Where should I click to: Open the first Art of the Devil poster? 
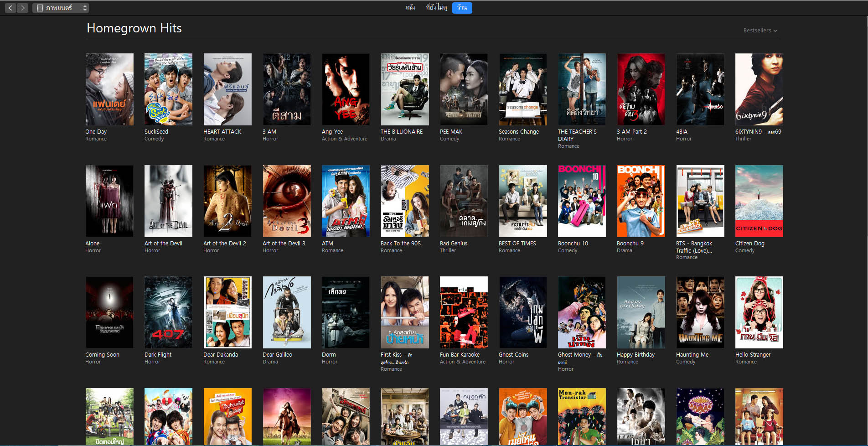coord(168,201)
